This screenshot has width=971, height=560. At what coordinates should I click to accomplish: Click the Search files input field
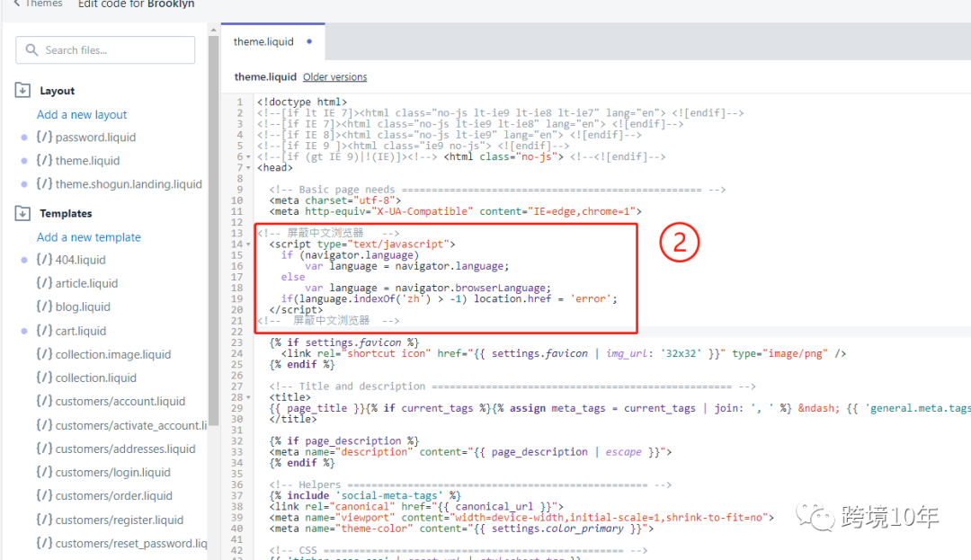pos(105,50)
